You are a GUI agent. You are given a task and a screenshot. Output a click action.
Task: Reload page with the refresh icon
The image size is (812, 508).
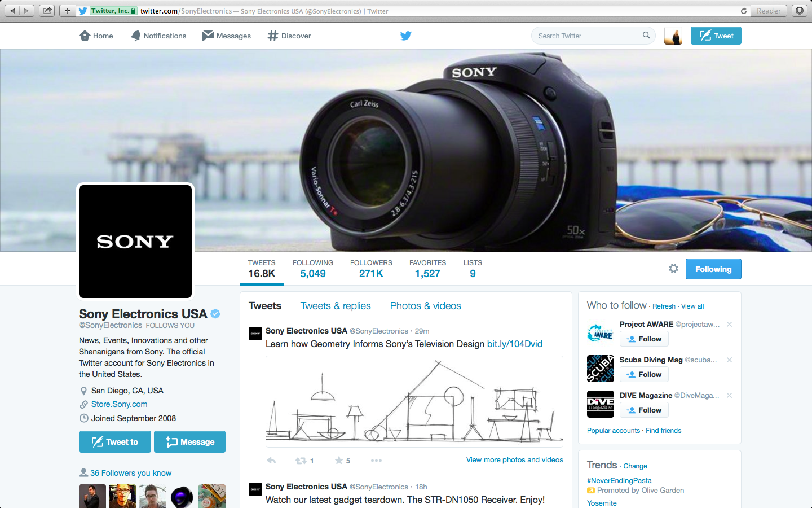[743, 11]
